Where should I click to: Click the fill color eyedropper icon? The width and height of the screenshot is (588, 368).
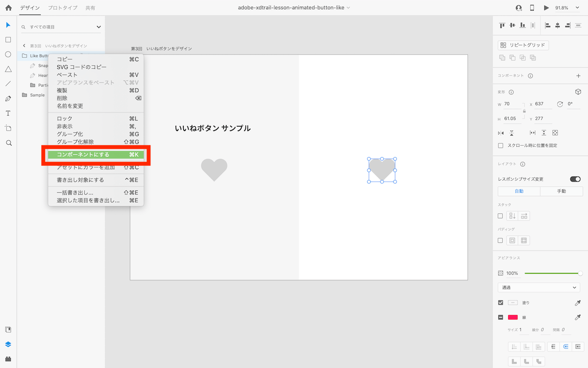point(577,303)
